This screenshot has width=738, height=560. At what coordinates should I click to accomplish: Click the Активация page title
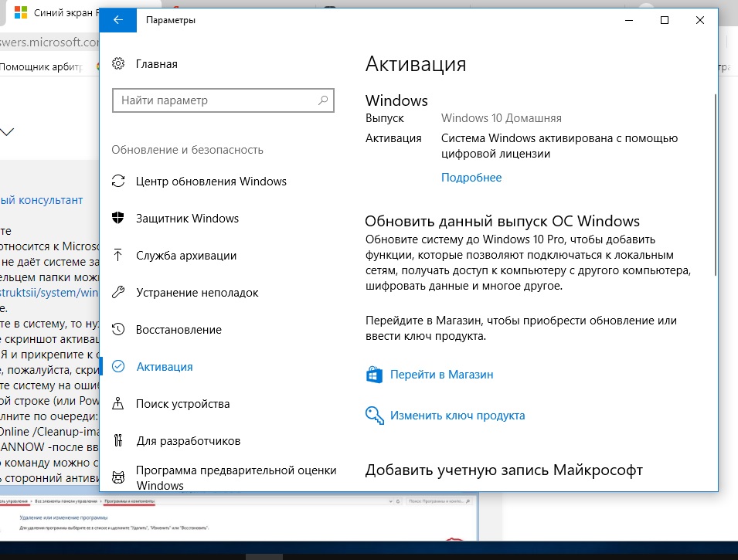pos(416,63)
